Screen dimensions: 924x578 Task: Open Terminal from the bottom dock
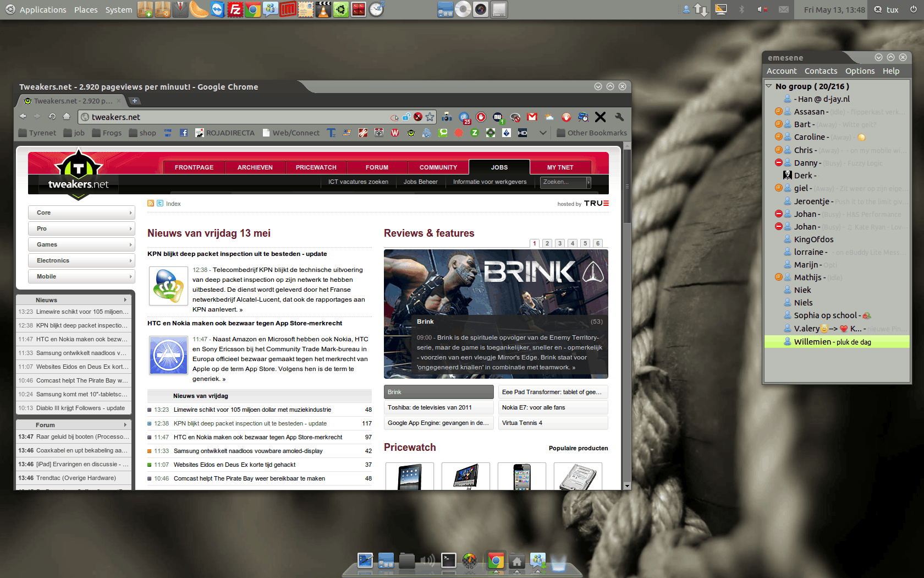[x=449, y=560]
